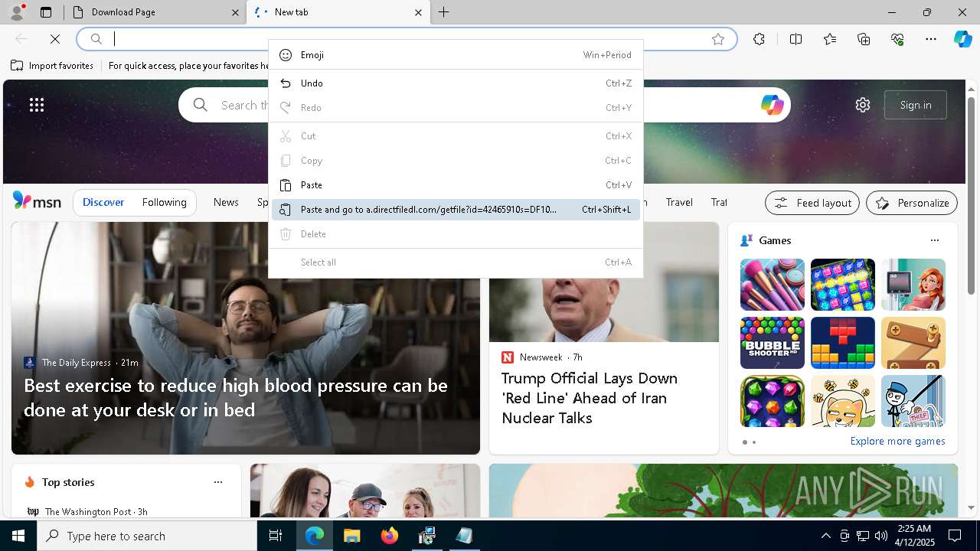Open tab actions menu icon
This screenshot has width=980, height=551.
point(46,12)
